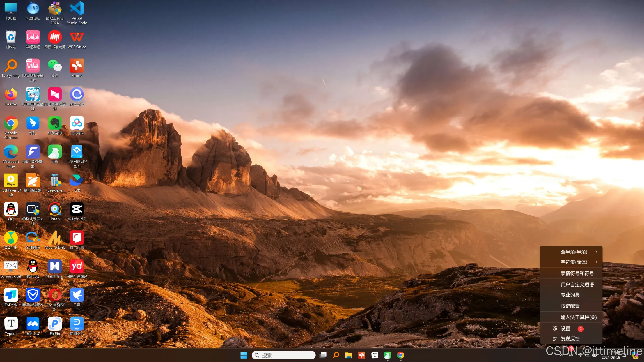Click the volume icon in system tray
This screenshot has height=362, width=644.
pyautogui.click(x=587, y=355)
